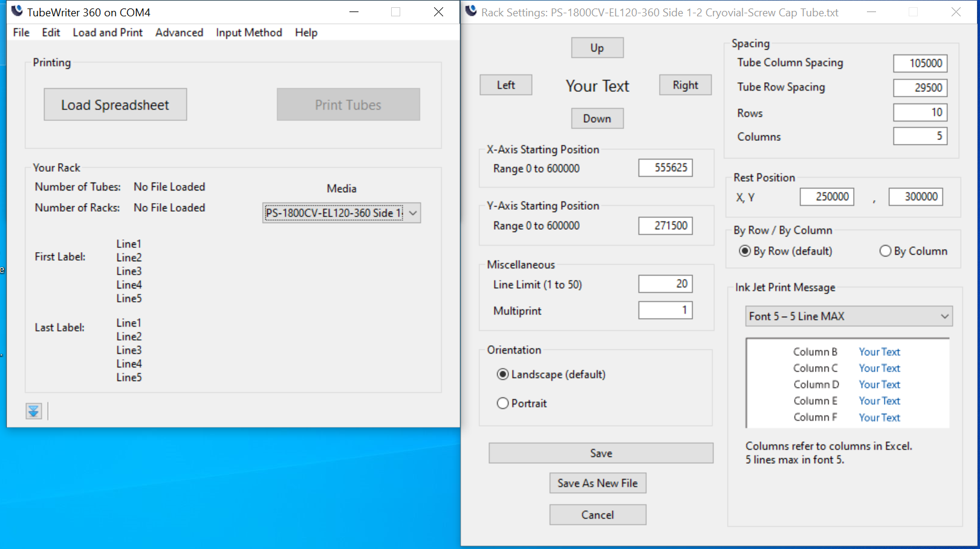Click the Tube Row Spacing field
The width and height of the screenshot is (980, 549).
pos(921,88)
